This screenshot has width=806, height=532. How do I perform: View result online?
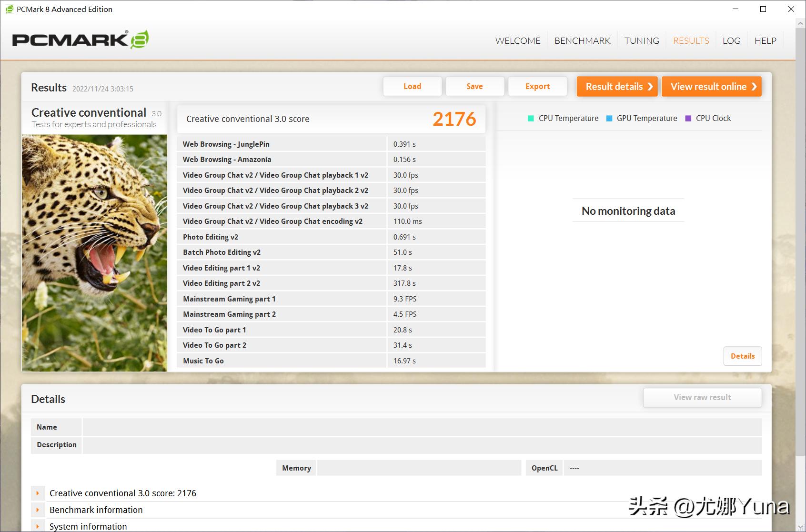712,87
